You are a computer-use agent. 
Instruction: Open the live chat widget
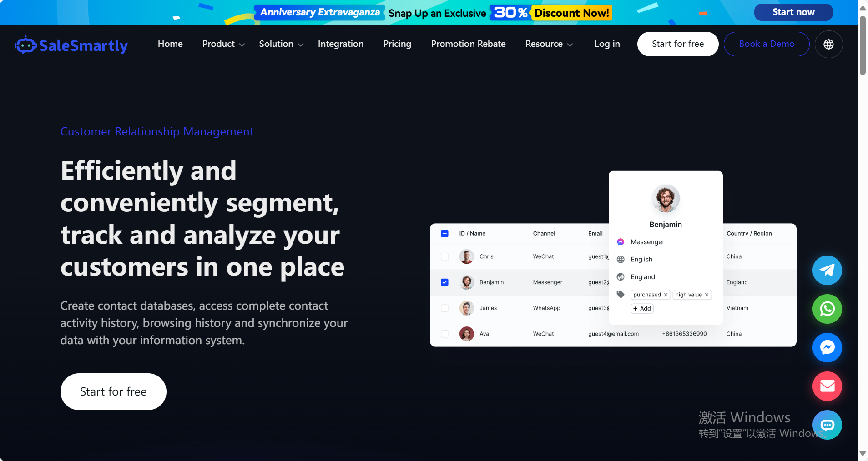[x=827, y=425]
